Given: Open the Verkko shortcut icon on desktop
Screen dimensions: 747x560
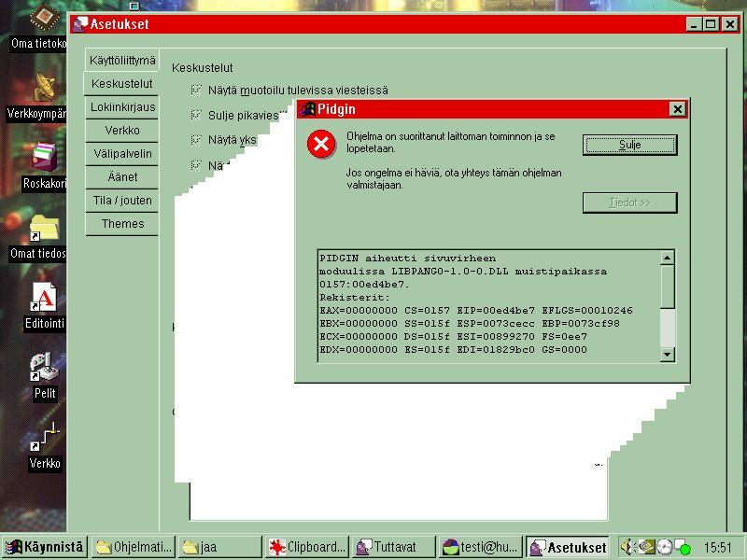Looking at the screenshot, I should (x=44, y=436).
